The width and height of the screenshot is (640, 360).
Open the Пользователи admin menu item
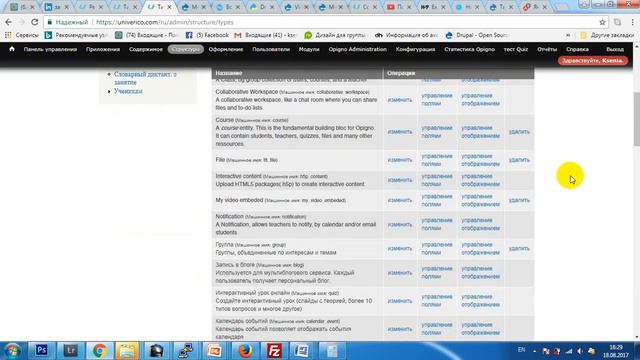tap(271, 49)
